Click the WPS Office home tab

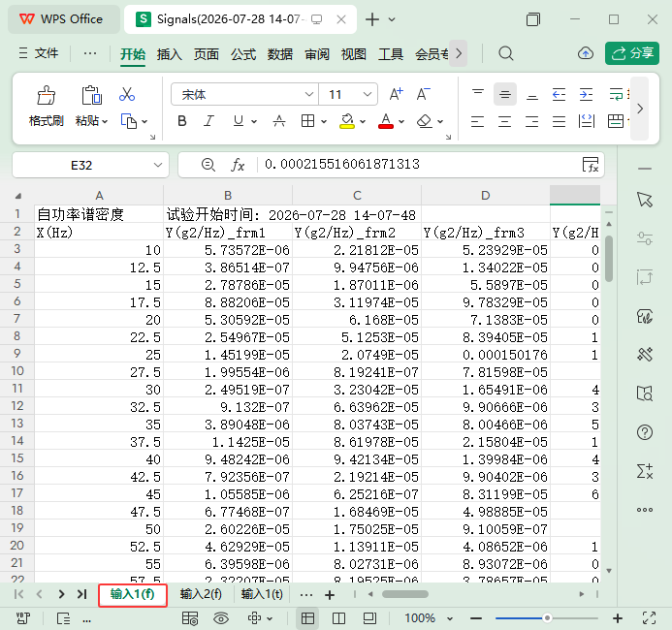[63, 19]
